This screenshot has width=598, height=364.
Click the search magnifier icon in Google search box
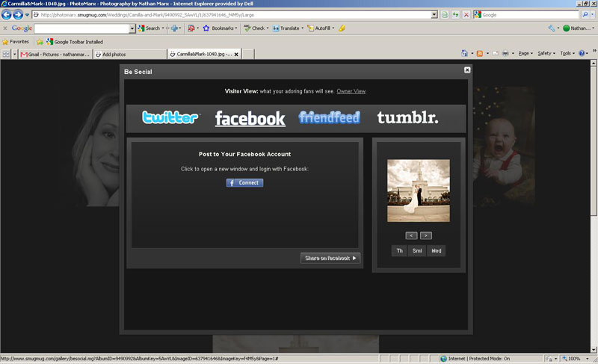[x=585, y=15]
